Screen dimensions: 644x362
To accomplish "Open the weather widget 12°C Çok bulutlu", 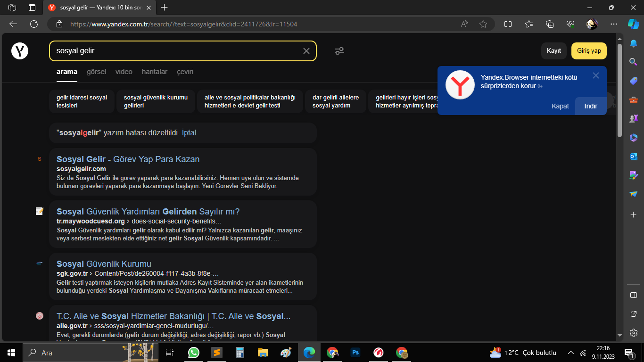I will click(523, 353).
